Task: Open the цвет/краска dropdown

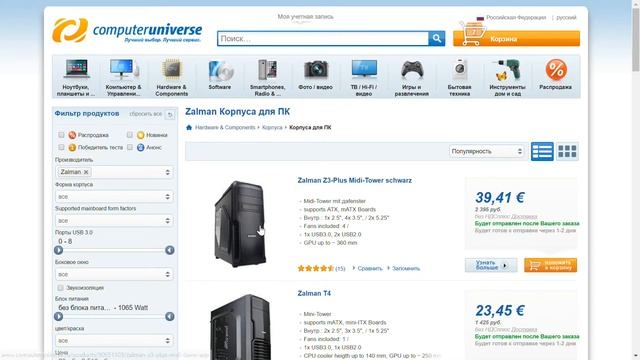Action: [x=114, y=340]
